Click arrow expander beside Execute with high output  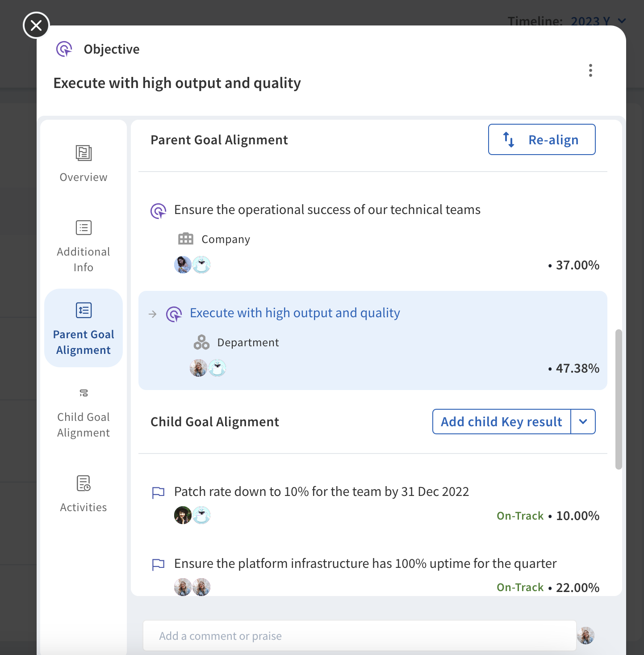click(153, 314)
